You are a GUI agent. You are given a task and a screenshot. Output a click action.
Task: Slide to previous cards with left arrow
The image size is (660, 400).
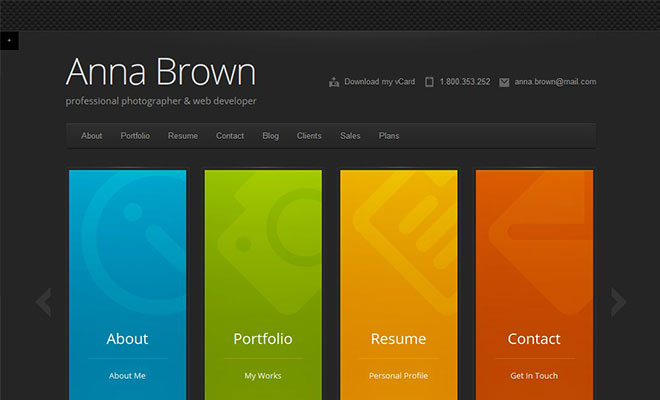pyautogui.click(x=43, y=302)
